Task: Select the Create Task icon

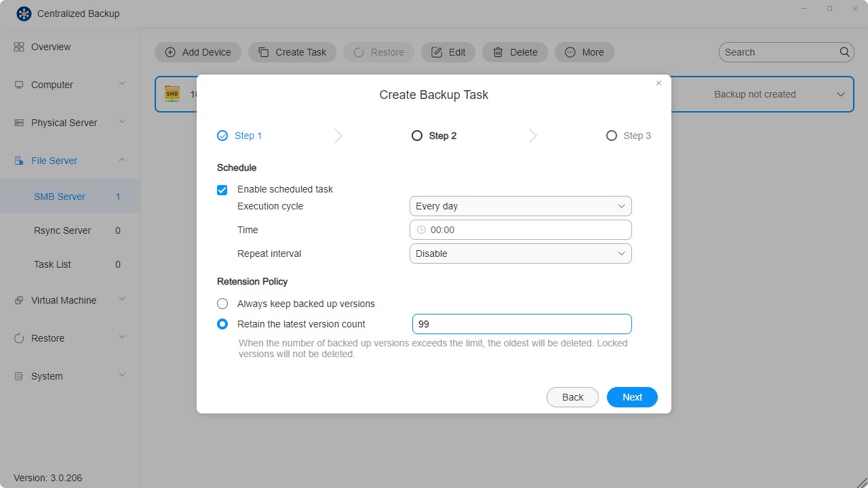Action: [262, 52]
